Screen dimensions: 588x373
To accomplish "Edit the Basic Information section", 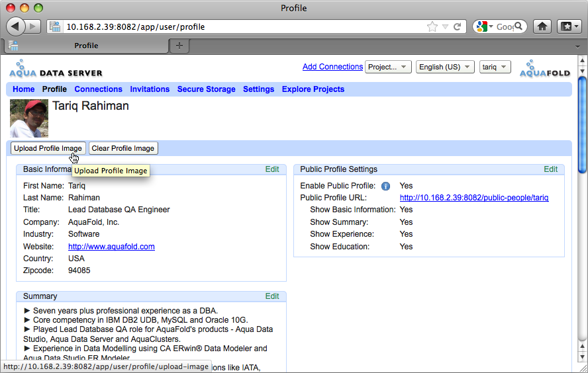I will [272, 169].
